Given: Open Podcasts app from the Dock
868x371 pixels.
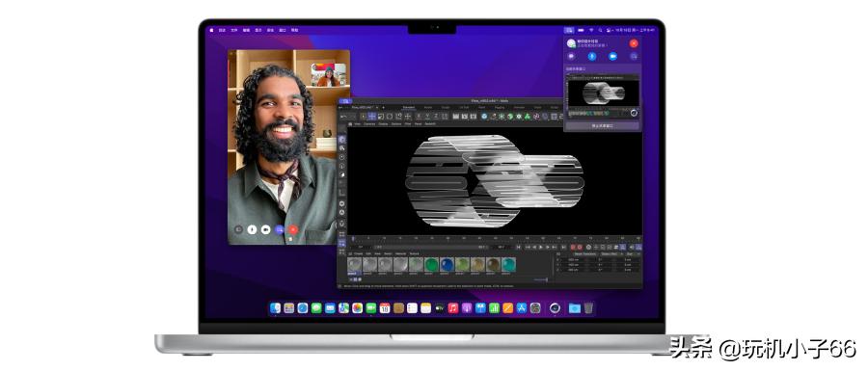Looking at the screenshot, I should pyautogui.click(x=467, y=308).
